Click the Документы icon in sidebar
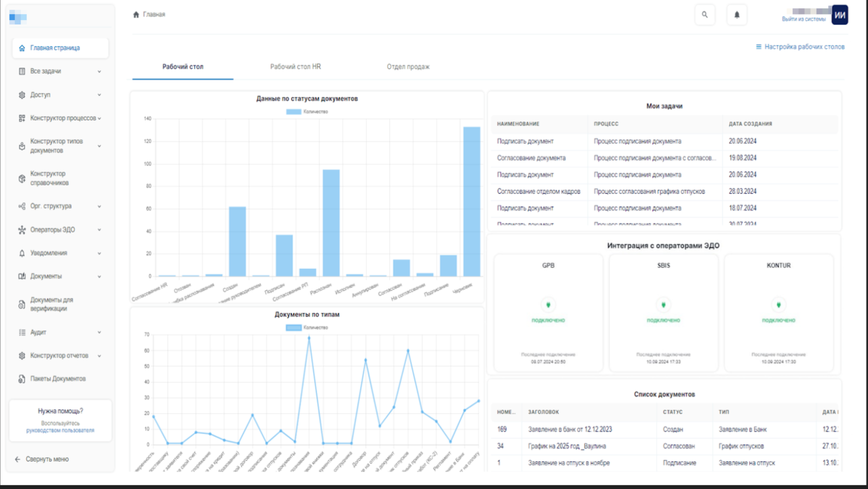Image resolution: width=868 pixels, height=489 pixels. click(22, 276)
